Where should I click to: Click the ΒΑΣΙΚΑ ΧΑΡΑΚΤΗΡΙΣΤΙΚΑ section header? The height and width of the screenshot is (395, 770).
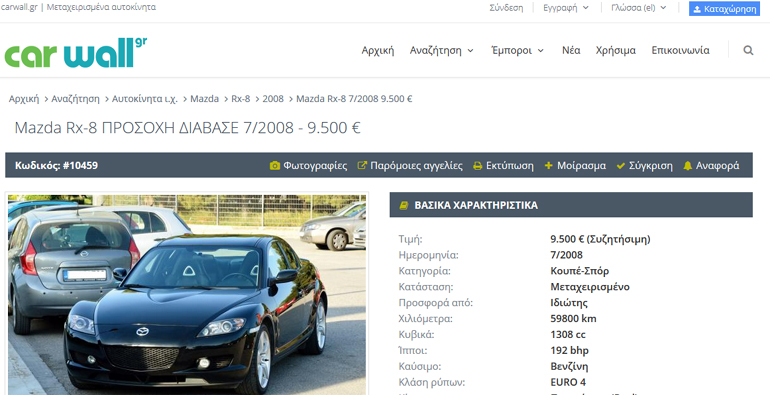(x=571, y=205)
